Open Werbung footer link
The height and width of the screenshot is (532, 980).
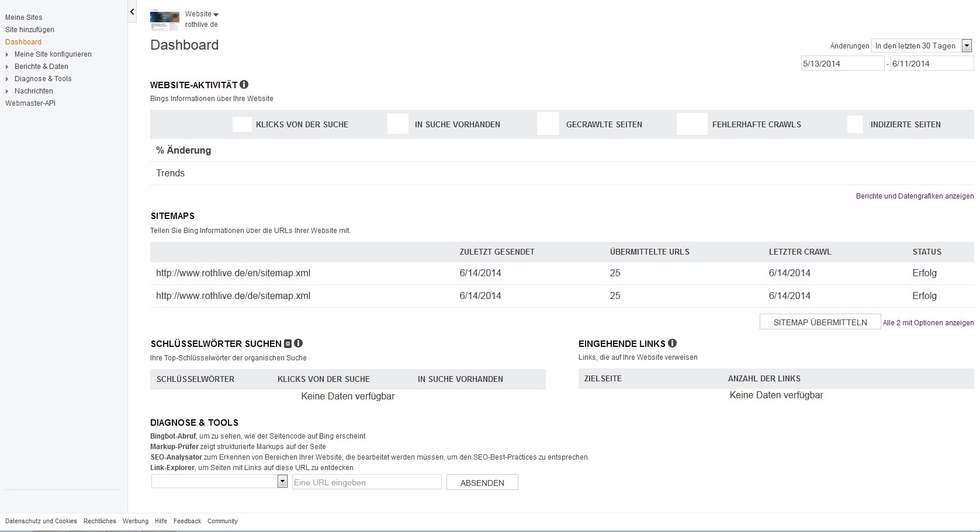[x=136, y=521]
